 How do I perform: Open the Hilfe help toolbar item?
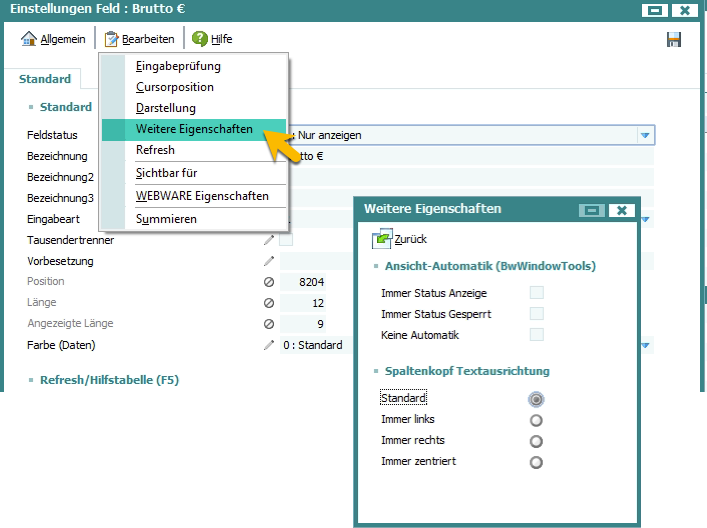pos(212,39)
